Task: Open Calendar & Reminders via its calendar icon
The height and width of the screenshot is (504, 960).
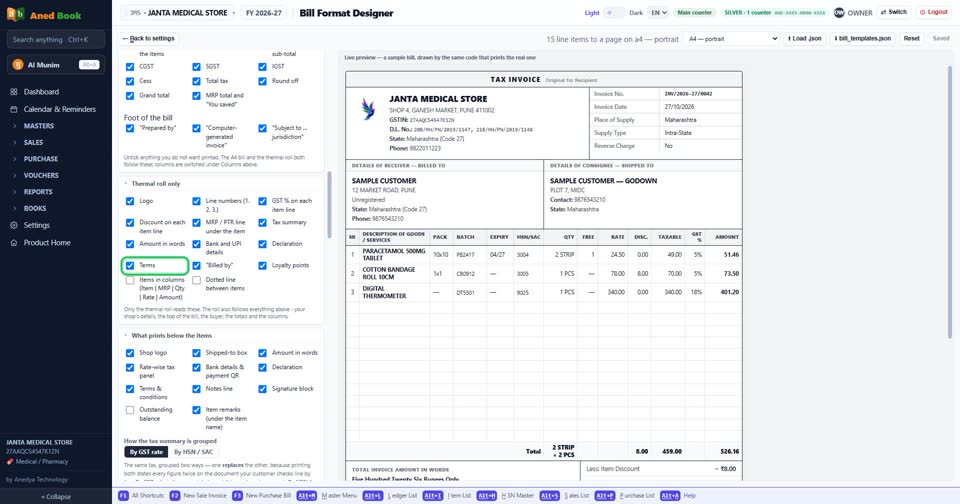Action: [x=14, y=109]
